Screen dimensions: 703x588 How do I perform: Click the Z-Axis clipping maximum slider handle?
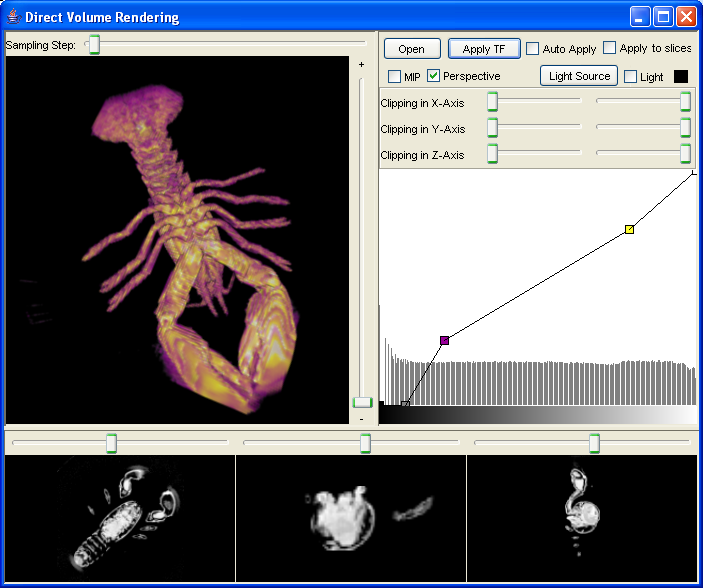pyautogui.click(x=685, y=154)
